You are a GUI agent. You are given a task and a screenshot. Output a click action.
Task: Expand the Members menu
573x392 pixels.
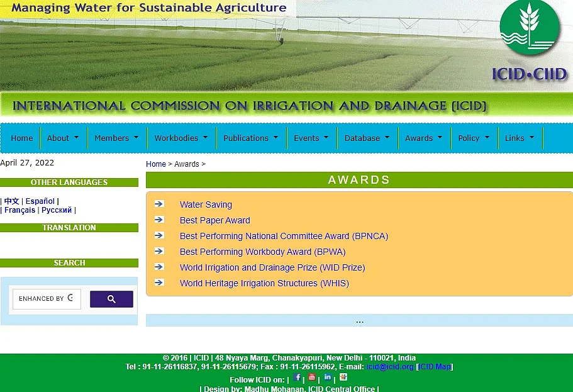click(x=116, y=138)
